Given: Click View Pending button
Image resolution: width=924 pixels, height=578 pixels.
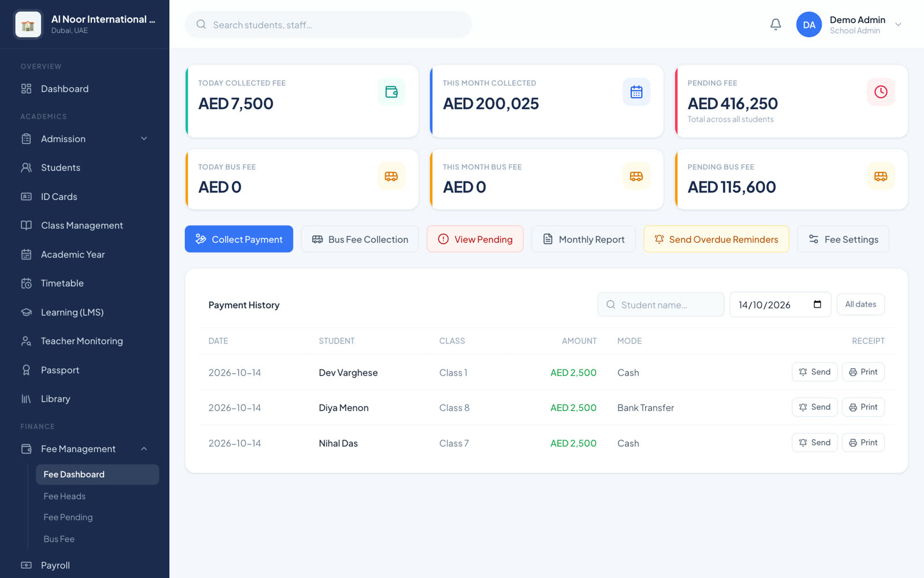Looking at the screenshot, I should coord(475,239).
